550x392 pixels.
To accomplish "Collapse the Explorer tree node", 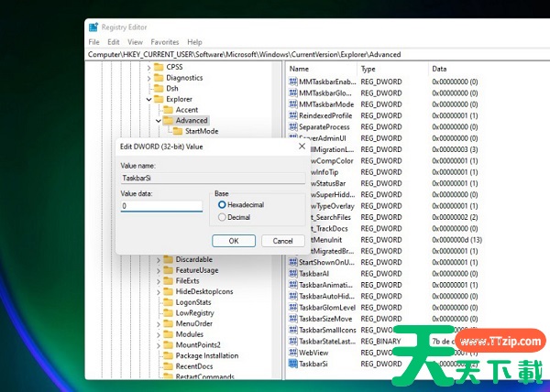I will [148, 100].
